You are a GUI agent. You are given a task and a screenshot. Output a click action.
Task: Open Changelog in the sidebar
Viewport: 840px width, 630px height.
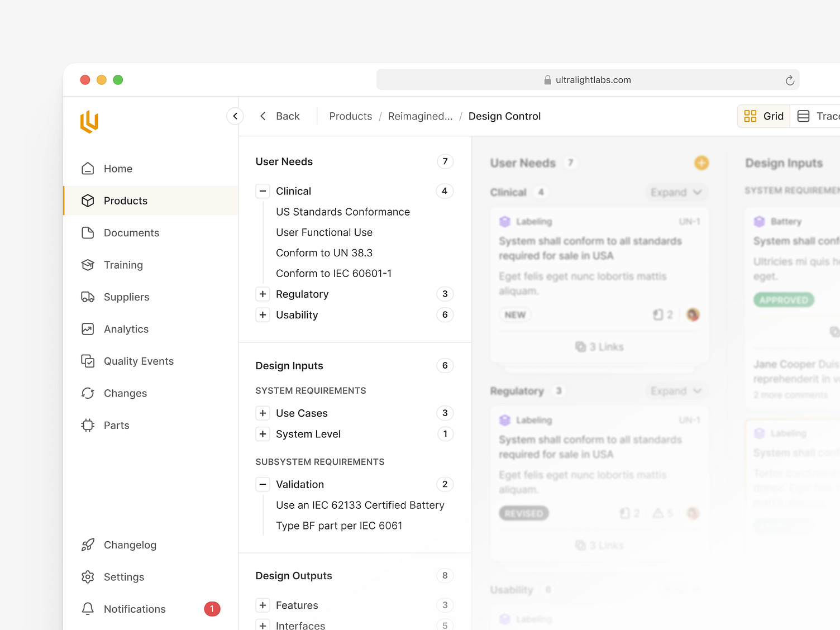point(151,545)
